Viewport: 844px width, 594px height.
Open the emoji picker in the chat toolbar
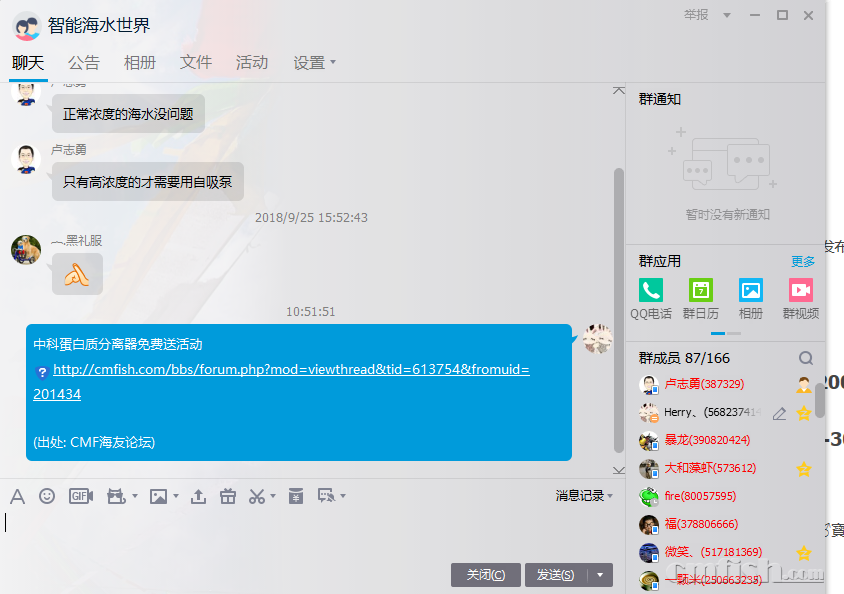point(47,496)
